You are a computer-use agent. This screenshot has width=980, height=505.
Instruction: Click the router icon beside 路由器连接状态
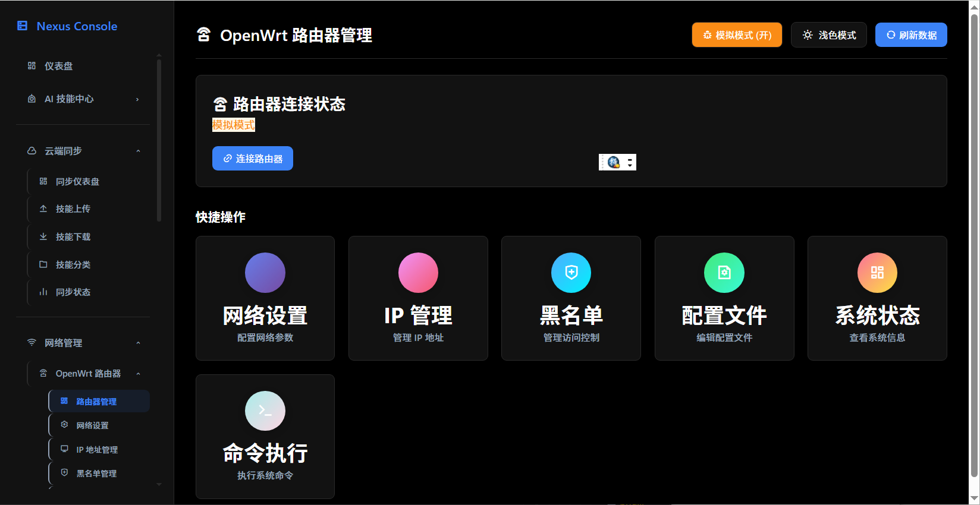click(220, 105)
